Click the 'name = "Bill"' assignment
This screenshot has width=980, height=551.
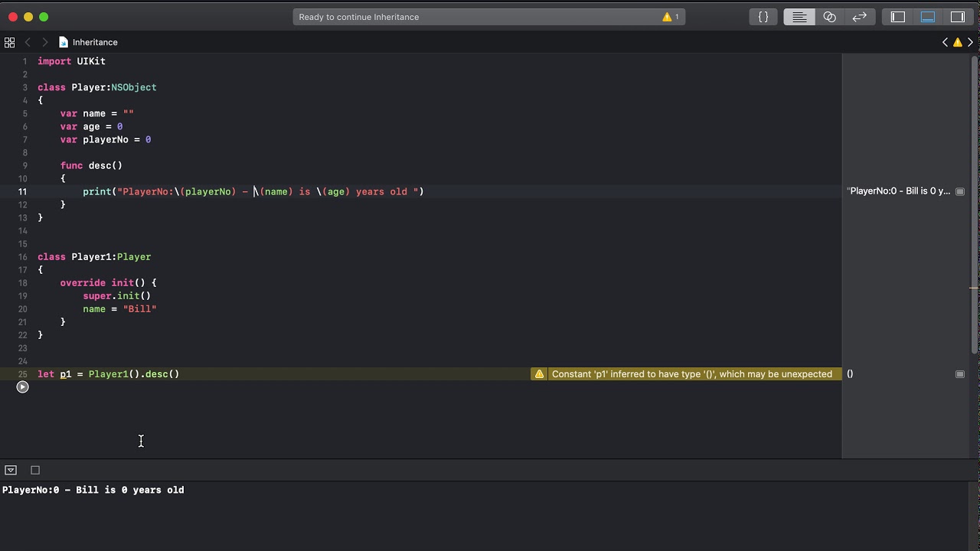tap(119, 309)
